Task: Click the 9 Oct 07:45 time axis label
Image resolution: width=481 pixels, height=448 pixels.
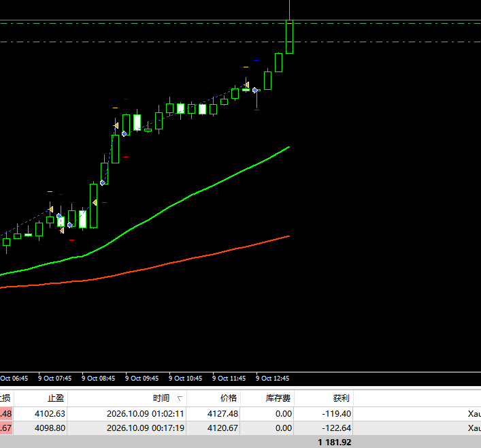Action: click(54, 379)
